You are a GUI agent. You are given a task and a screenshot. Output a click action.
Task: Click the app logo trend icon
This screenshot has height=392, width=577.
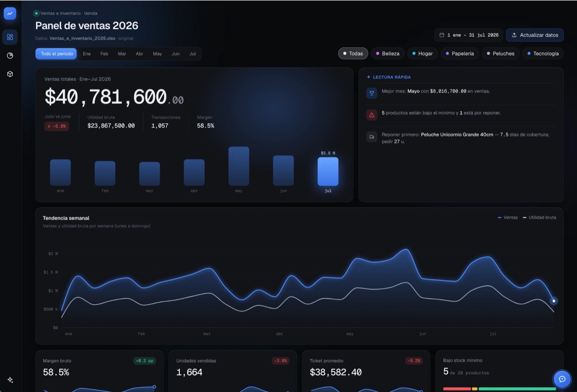[10, 14]
